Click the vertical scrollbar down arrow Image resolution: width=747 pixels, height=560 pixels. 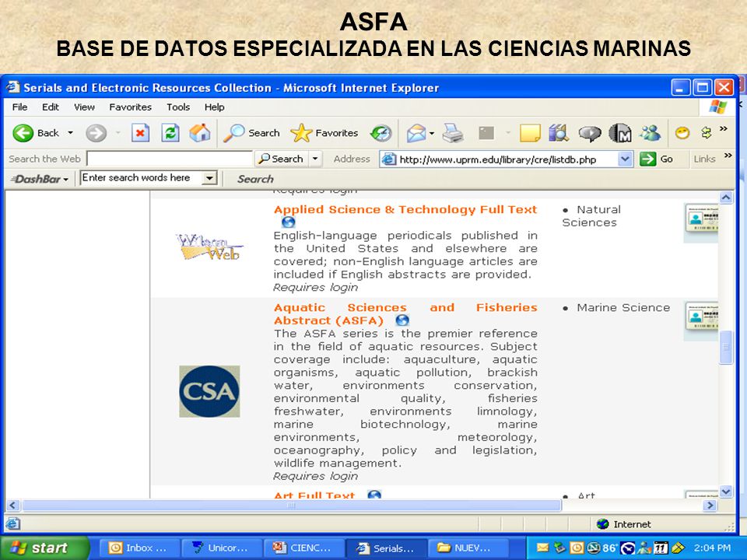tap(726, 492)
